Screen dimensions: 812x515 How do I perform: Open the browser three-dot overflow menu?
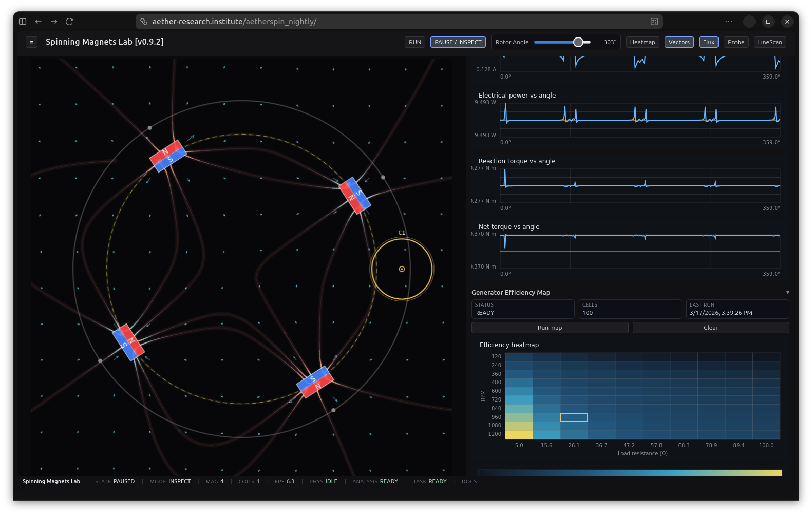point(728,22)
